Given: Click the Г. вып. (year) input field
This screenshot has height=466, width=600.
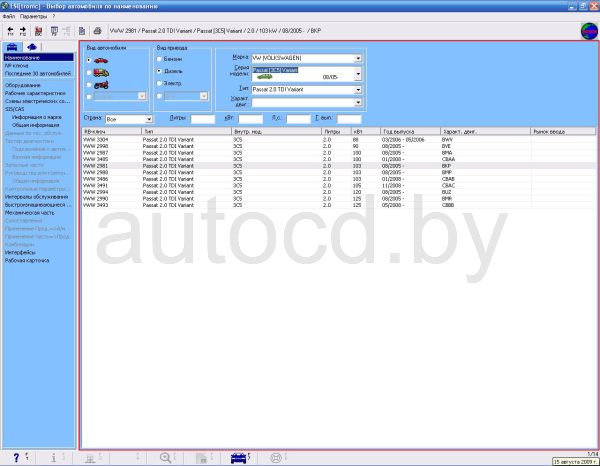Looking at the screenshot, I should tap(349, 119).
